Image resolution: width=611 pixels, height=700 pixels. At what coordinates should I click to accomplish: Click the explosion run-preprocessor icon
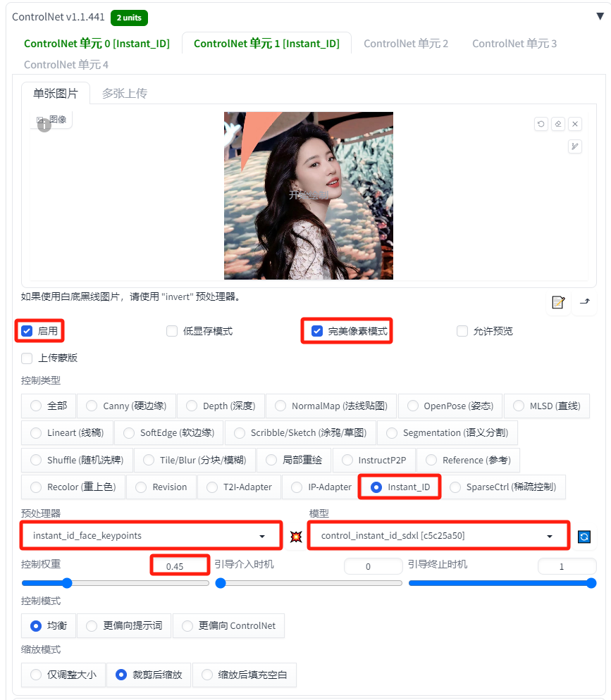[296, 536]
